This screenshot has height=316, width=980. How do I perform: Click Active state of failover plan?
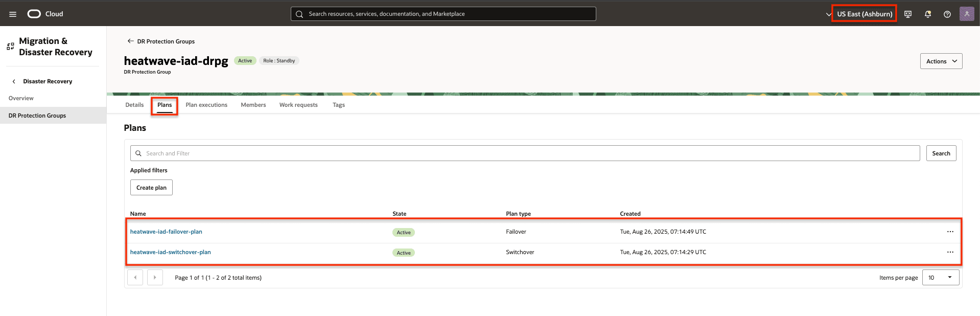(x=404, y=232)
